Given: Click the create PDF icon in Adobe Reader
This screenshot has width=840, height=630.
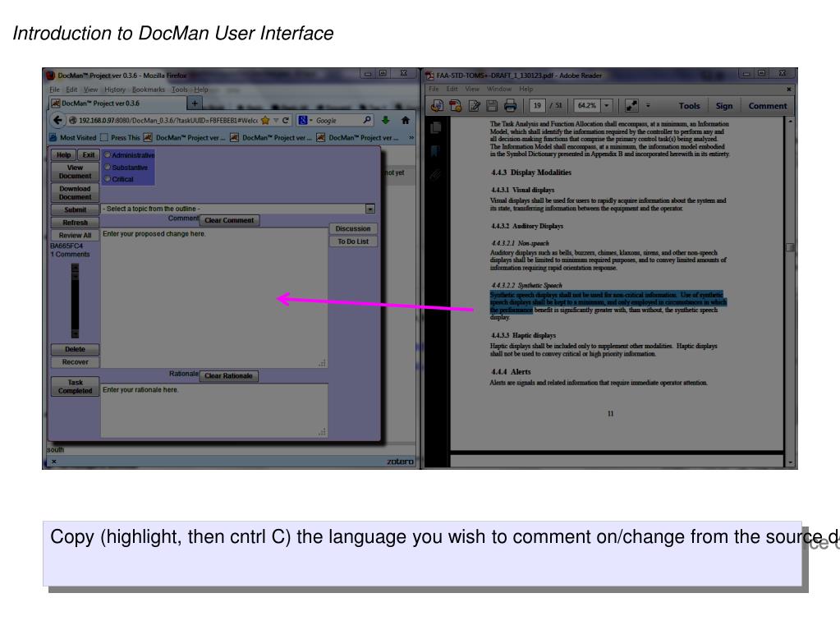Looking at the screenshot, I should click(456, 106).
